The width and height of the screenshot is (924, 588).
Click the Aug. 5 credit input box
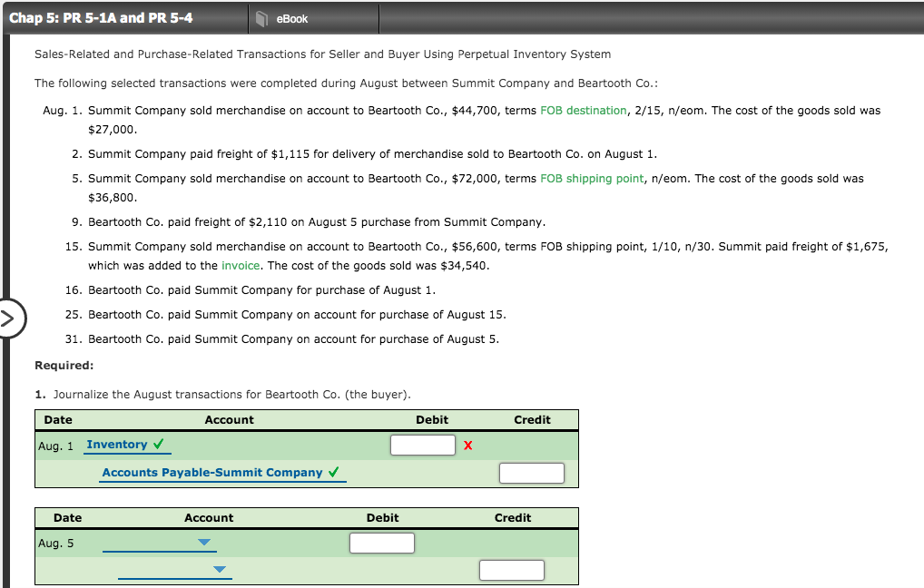click(x=512, y=571)
